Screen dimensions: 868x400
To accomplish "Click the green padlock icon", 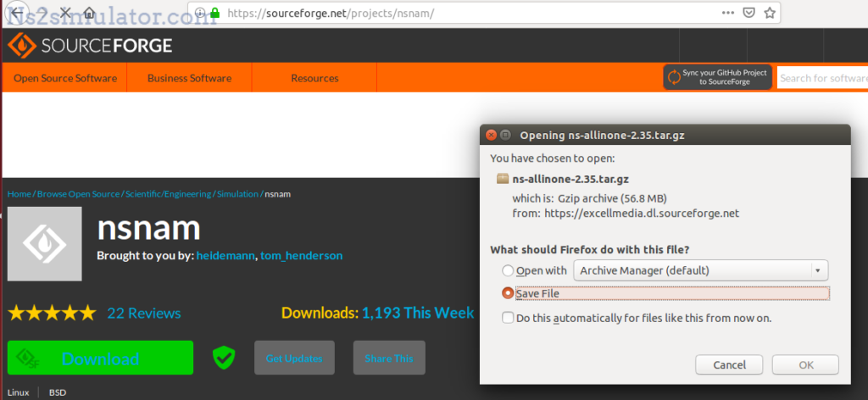I will (215, 13).
